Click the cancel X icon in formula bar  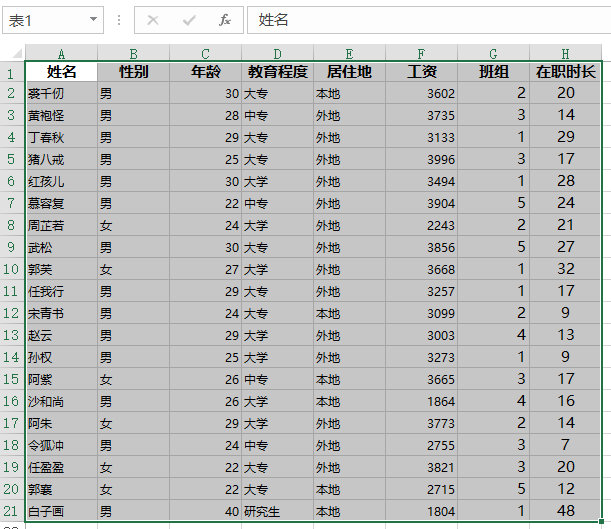(x=153, y=20)
